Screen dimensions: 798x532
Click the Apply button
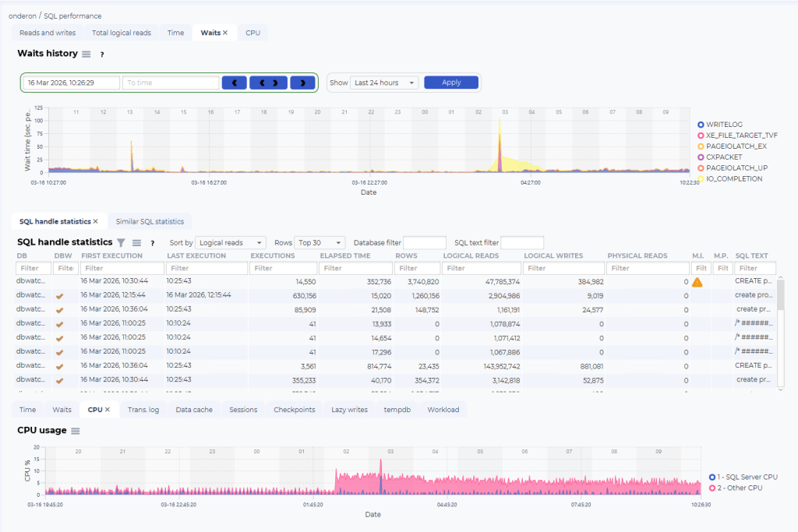coord(451,83)
